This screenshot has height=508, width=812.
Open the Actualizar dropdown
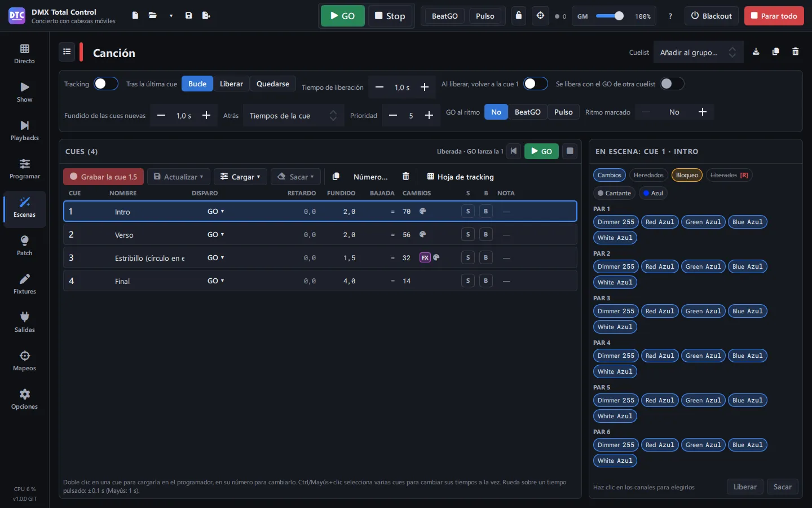coord(179,177)
